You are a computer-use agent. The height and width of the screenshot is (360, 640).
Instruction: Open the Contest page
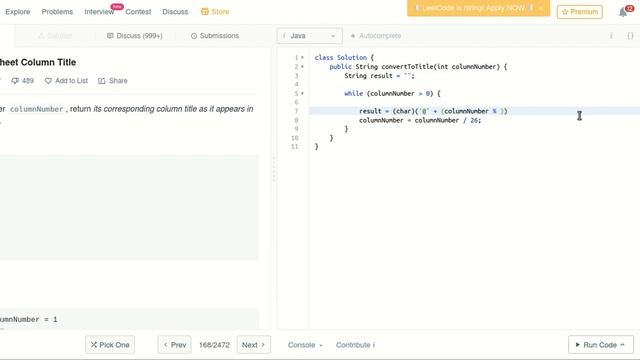point(138,12)
